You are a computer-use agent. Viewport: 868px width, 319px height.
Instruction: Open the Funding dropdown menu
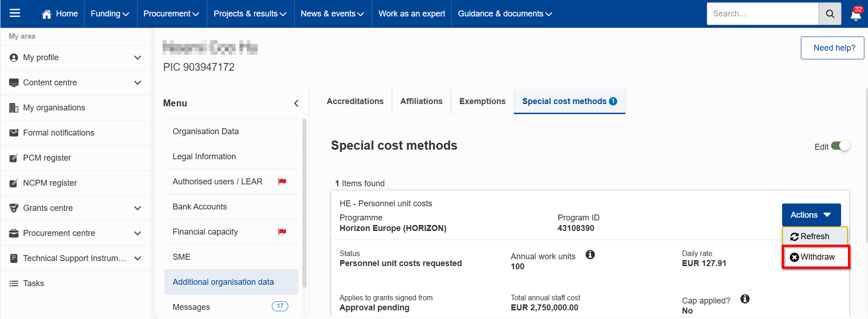[x=110, y=14]
